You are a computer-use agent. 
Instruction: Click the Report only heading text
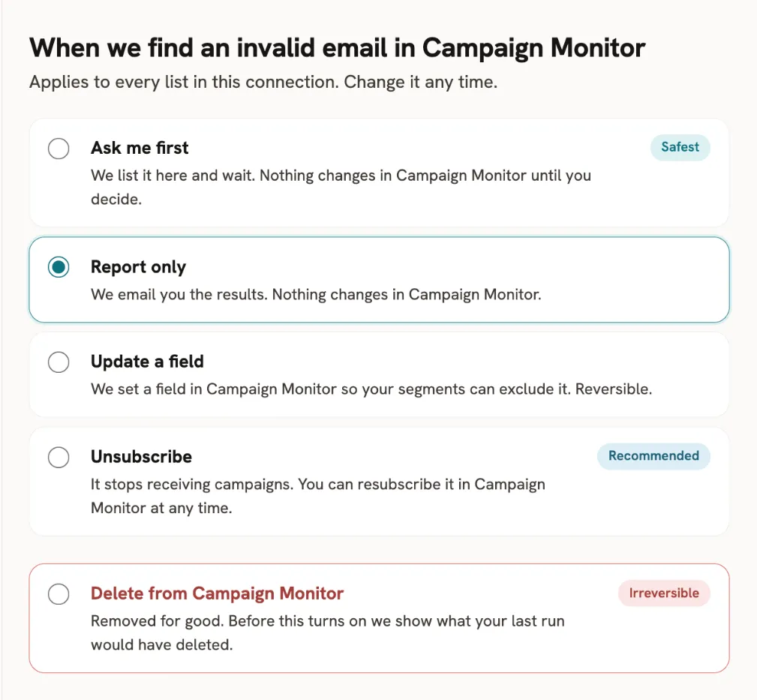pos(138,267)
